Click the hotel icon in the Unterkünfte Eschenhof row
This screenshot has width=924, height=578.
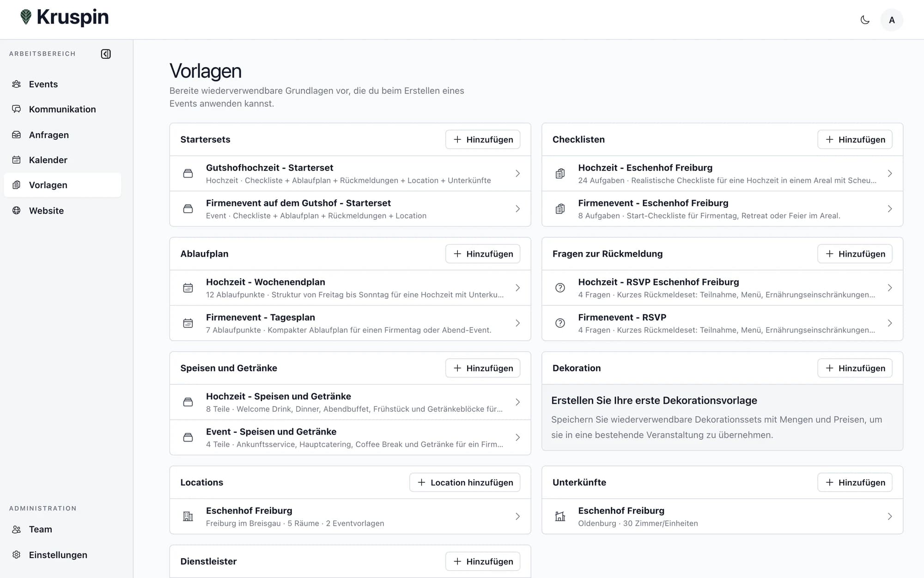560,517
